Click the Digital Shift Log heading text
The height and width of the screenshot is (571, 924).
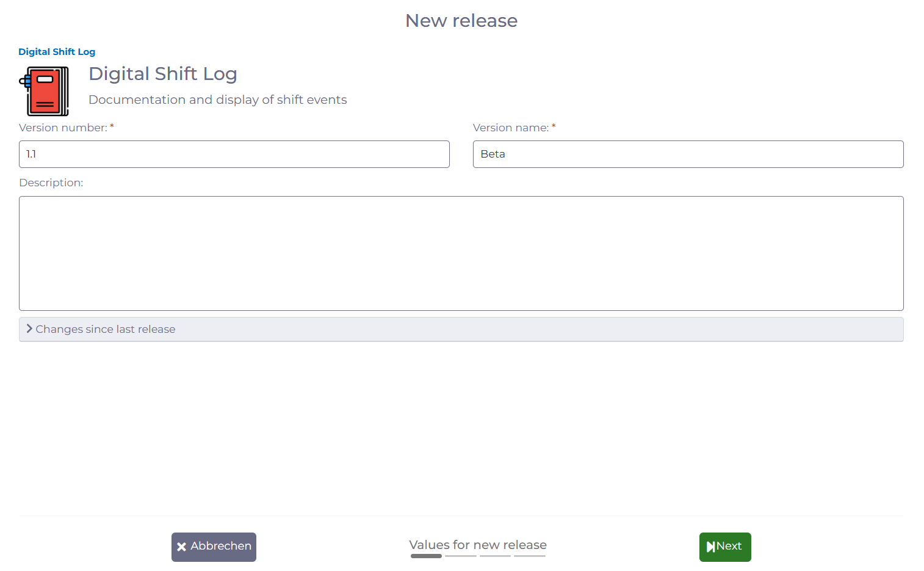click(x=162, y=73)
